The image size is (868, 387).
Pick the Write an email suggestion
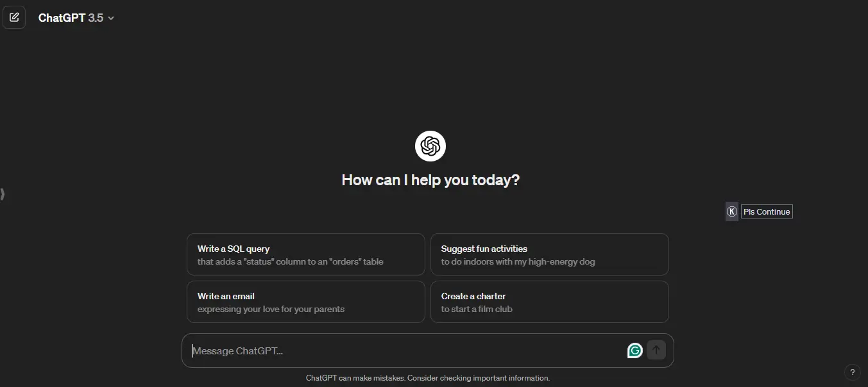point(305,302)
